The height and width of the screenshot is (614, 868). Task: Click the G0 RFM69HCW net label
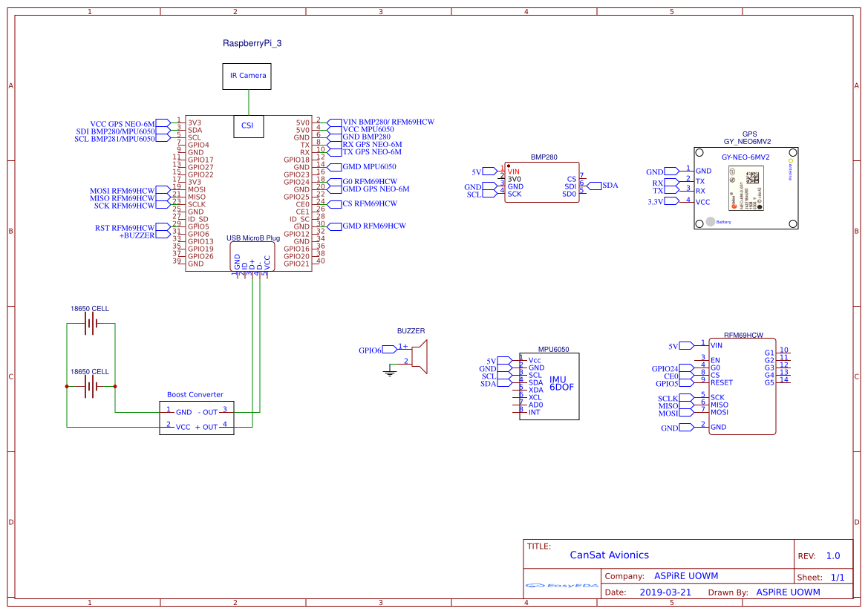(x=370, y=182)
